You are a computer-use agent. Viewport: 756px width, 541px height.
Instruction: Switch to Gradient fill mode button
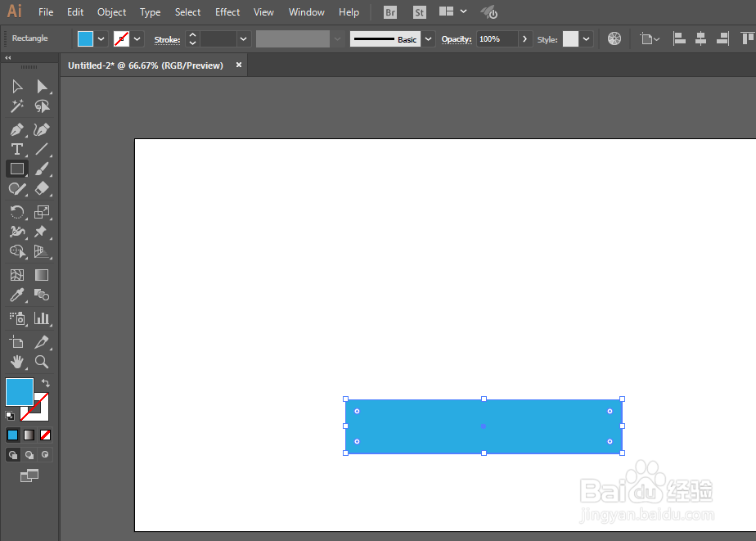coord(29,435)
